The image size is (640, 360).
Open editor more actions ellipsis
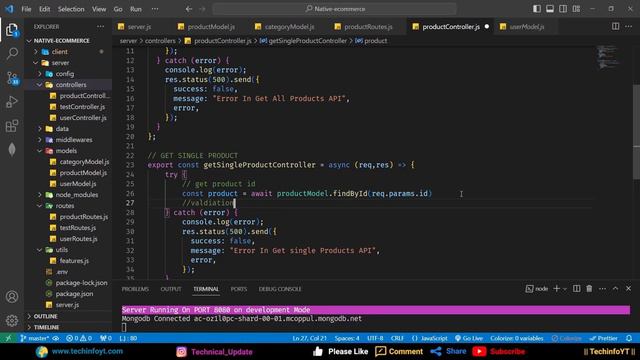(628, 27)
